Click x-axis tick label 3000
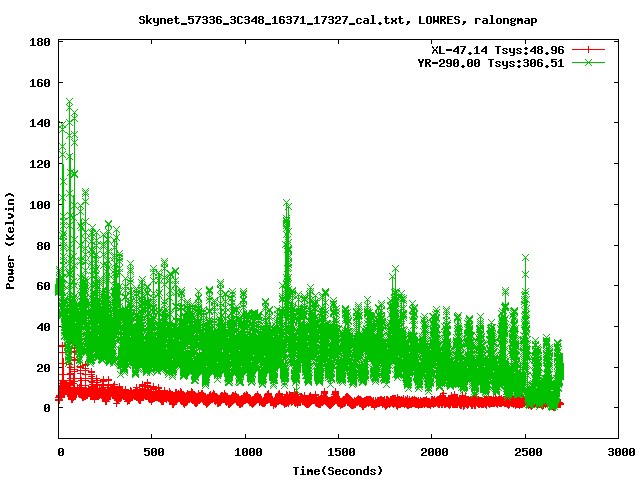Screen dimensions: 640x480 tap(621, 452)
